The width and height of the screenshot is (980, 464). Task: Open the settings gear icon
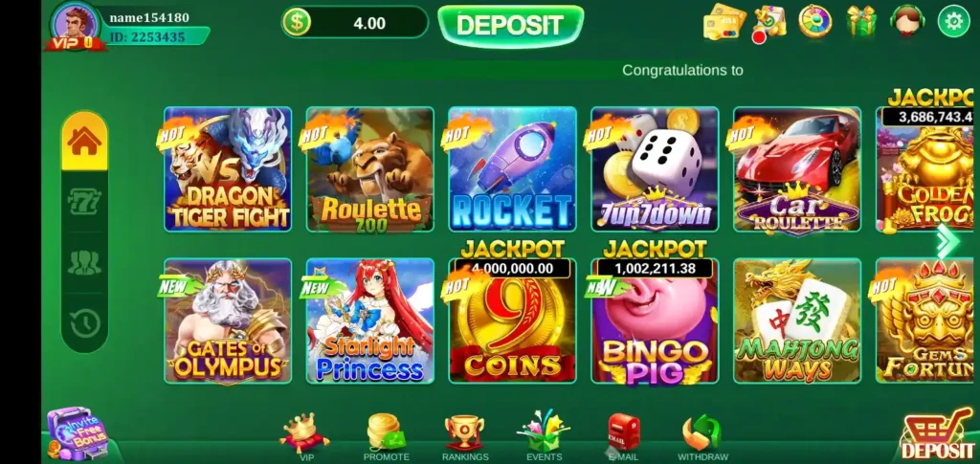[x=953, y=22]
